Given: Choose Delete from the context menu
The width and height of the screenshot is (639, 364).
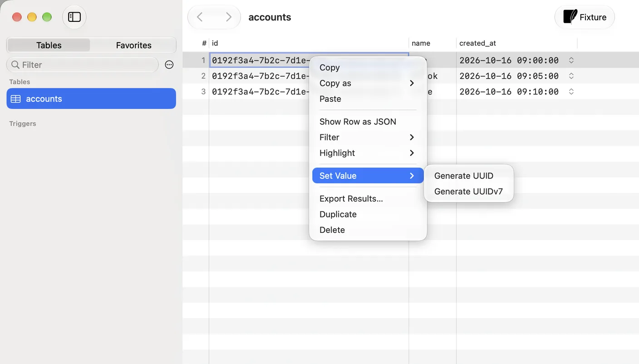Looking at the screenshot, I should [368, 230].
